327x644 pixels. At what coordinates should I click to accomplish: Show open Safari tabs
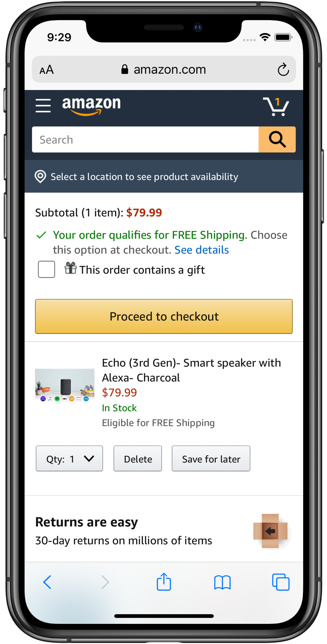(x=281, y=582)
